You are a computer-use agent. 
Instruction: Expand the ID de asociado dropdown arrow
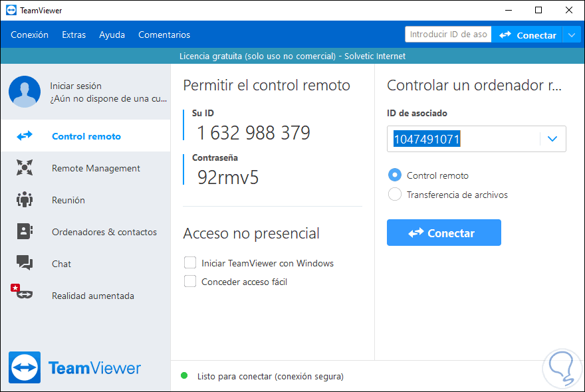pyautogui.click(x=552, y=139)
